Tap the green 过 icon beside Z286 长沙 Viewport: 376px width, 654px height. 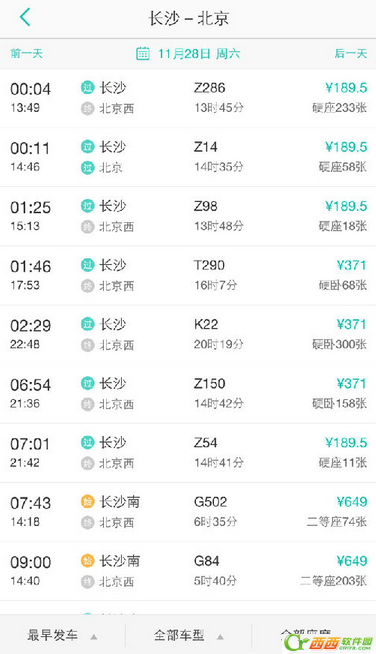pyautogui.click(x=88, y=88)
